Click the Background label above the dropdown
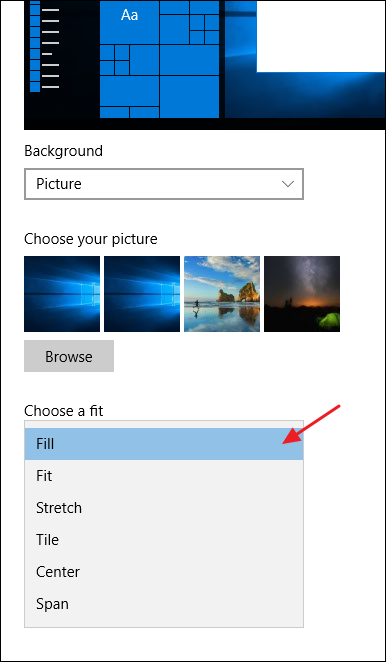The height and width of the screenshot is (662, 386). click(63, 151)
